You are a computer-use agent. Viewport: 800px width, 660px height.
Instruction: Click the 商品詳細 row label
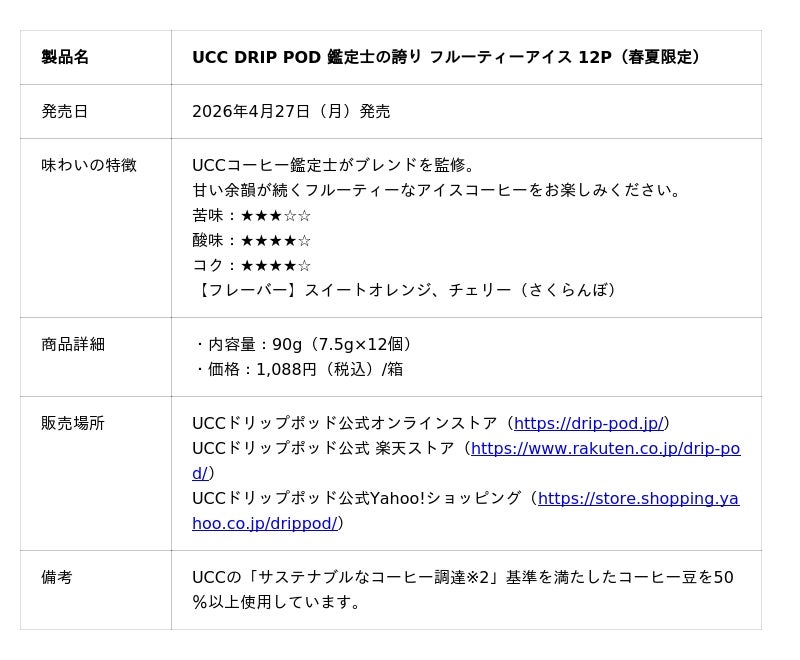[x=73, y=344]
